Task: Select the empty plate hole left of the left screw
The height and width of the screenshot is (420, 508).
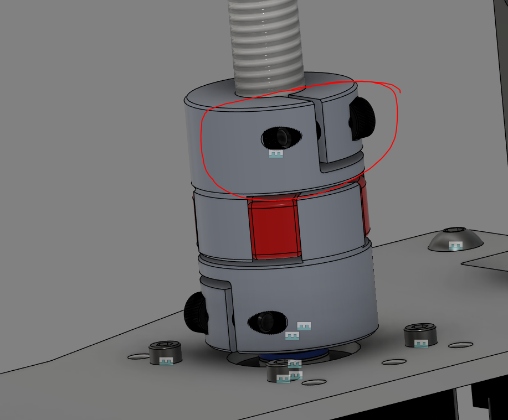Action: point(138,356)
